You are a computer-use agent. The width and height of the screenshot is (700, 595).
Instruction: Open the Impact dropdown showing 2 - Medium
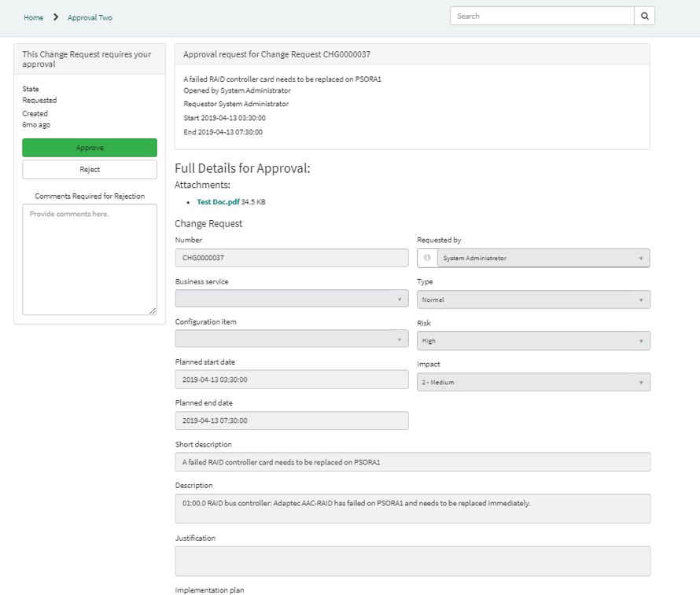click(x=533, y=382)
